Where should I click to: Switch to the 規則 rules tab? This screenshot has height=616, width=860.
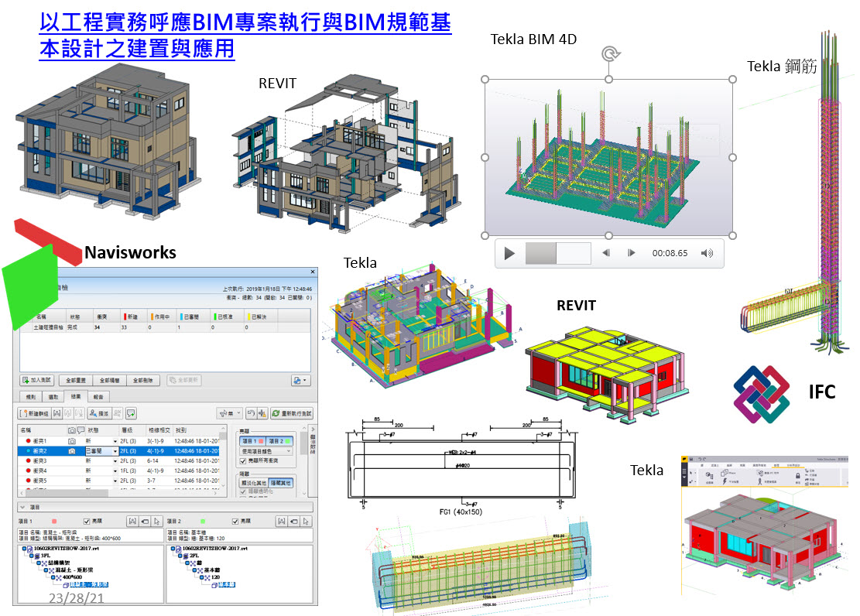point(31,396)
